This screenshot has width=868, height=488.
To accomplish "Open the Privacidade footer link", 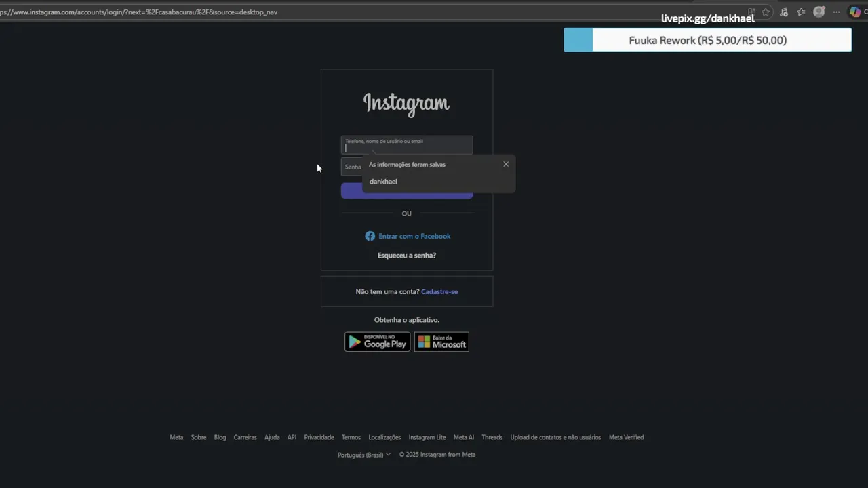I will 319,437.
